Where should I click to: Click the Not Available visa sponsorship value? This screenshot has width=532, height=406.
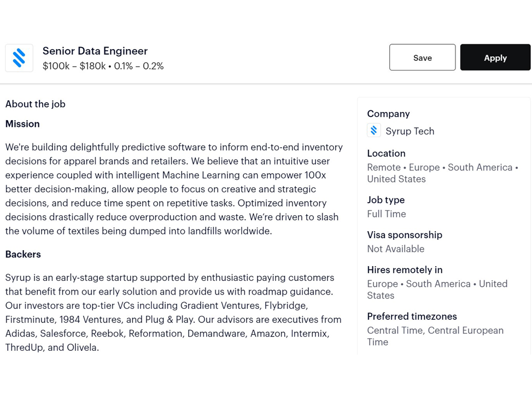(396, 249)
